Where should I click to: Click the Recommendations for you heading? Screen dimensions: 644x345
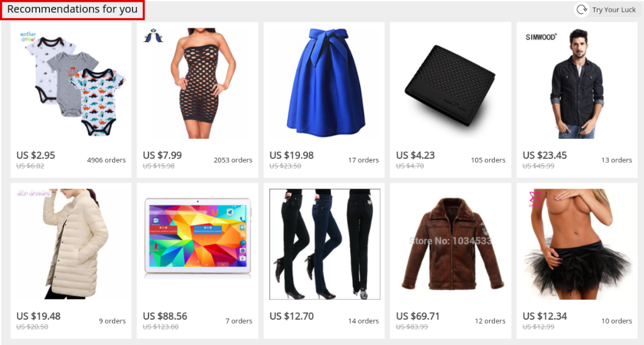pos(72,9)
